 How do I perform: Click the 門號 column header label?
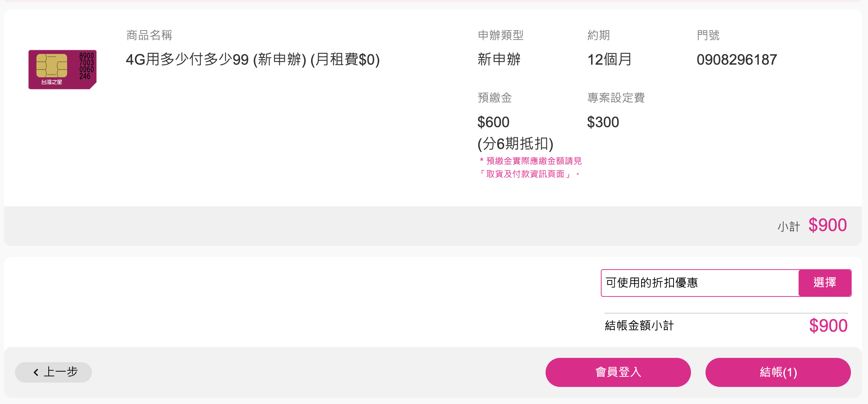click(x=708, y=35)
